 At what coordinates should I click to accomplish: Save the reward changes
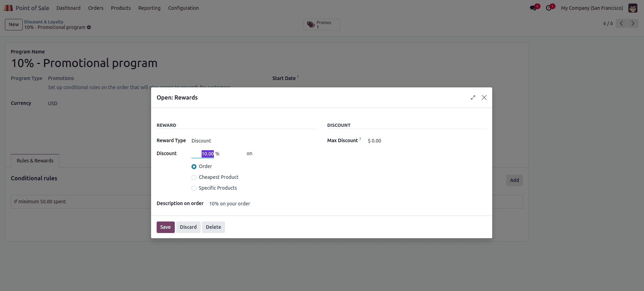(x=165, y=227)
